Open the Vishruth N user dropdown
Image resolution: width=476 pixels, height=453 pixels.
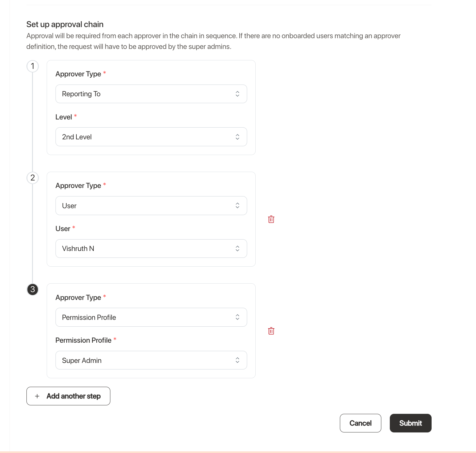(x=151, y=249)
